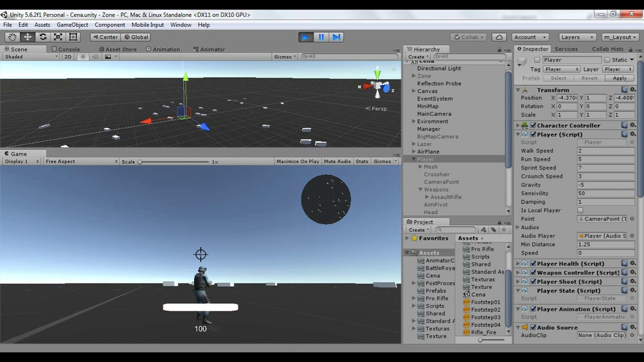Open the Account dropdown
644x362 pixels.
530,37
